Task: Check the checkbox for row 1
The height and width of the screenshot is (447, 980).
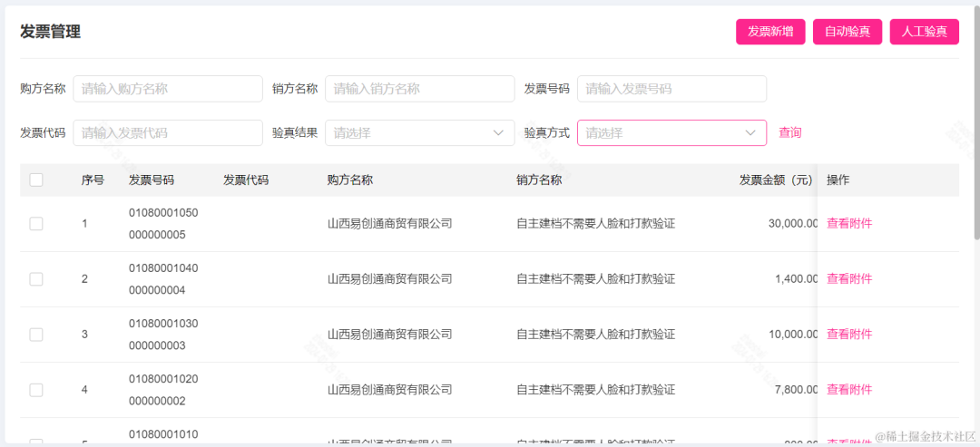Action: [36, 223]
